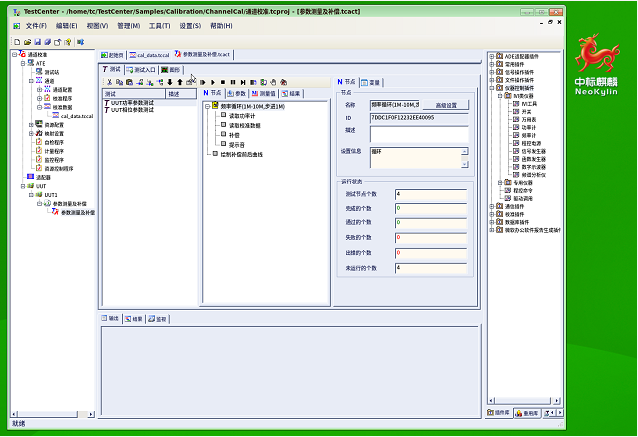Collapse the 频率循环 tree node
Image resolution: width=638 pixels, height=437 pixels.
207,105
